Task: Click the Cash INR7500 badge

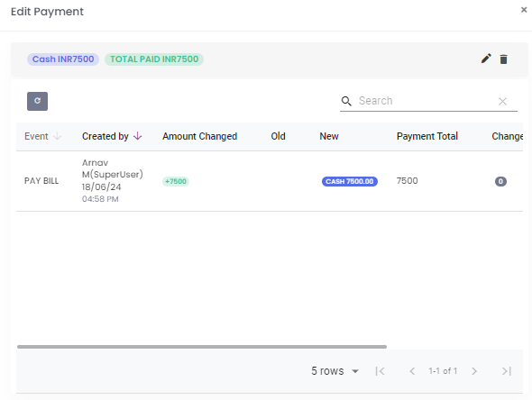Action: pyautogui.click(x=63, y=59)
